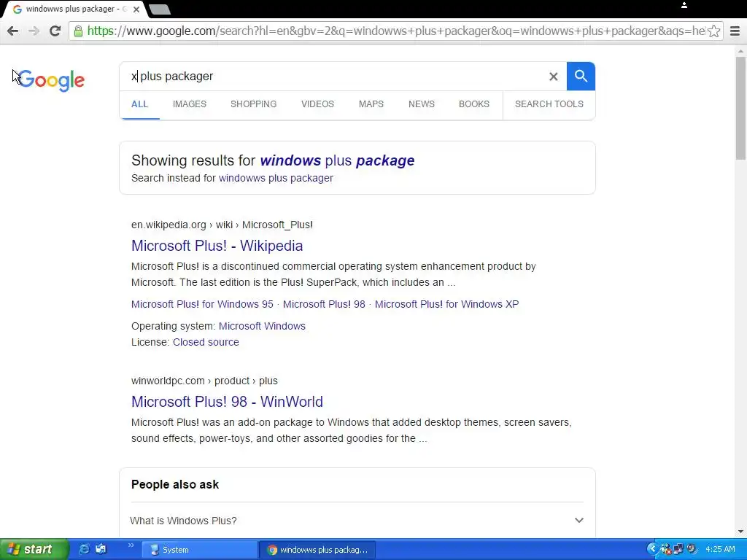Switch to the MAPS tab
The width and height of the screenshot is (747, 560).
pos(371,104)
